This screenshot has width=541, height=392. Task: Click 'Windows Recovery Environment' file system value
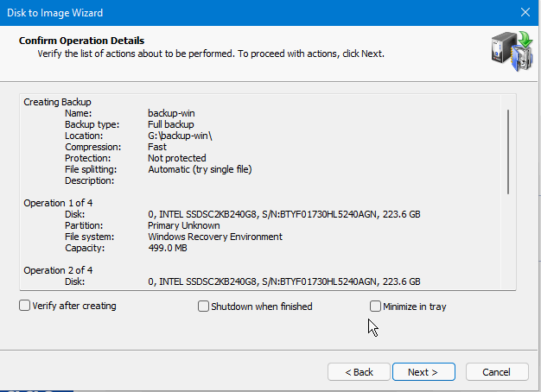[x=215, y=237]
